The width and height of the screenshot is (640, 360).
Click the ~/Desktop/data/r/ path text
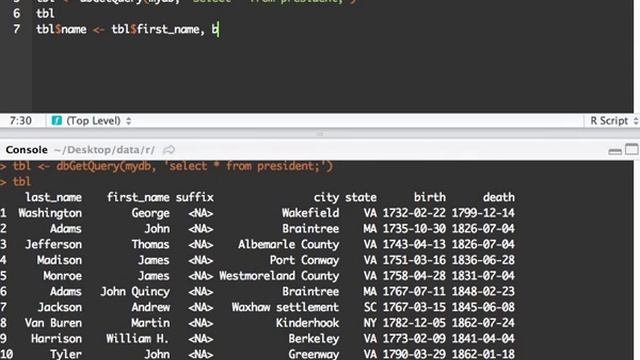[x=104, y=150]
